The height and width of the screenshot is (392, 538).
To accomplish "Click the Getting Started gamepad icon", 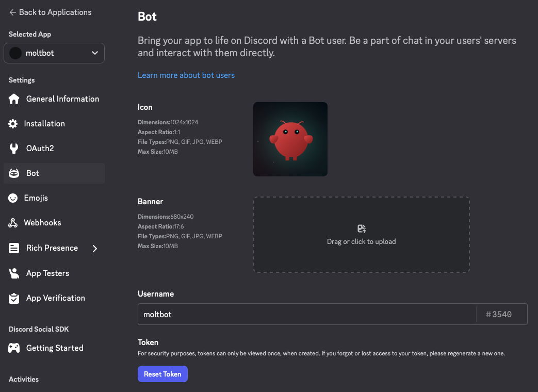I will point(14,348).
